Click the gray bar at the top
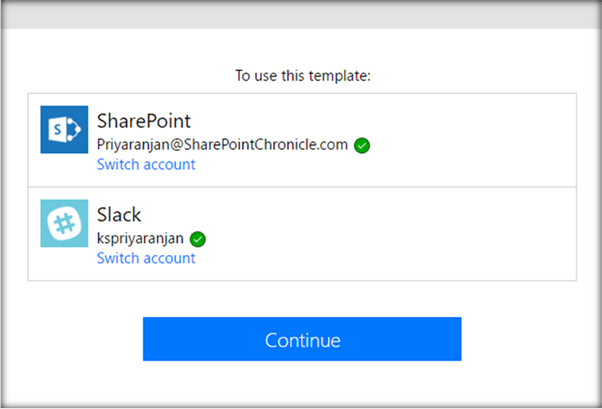This screenshot has width=602, height=409. click(x=301, y=14)
